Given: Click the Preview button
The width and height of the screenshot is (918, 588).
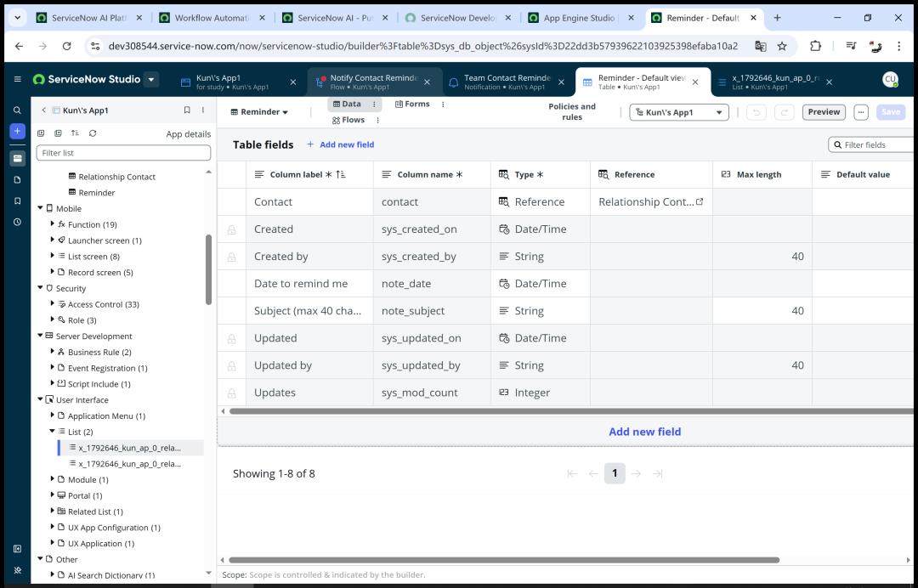Looking at the screenshot, I should coord(824,112).
